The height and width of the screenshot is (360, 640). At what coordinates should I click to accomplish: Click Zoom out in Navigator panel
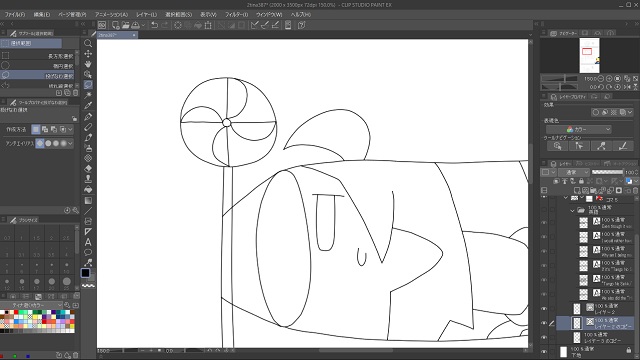click(601, 78)
